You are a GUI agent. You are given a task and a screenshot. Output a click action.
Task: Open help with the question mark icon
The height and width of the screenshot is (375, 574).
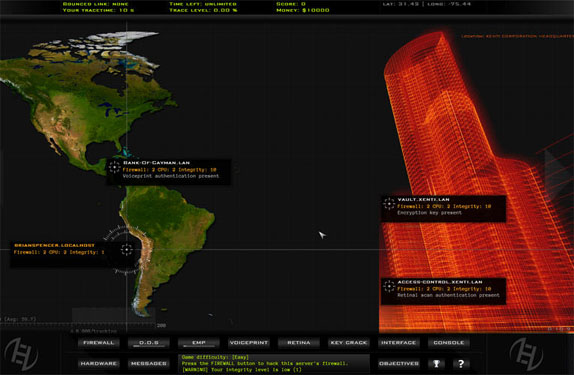461,364
